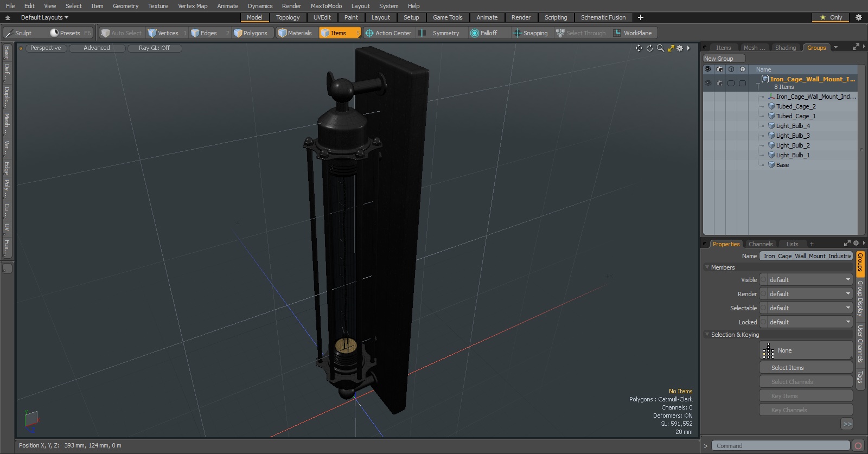Open the Perspective view type dropdown

click(46, 48)
